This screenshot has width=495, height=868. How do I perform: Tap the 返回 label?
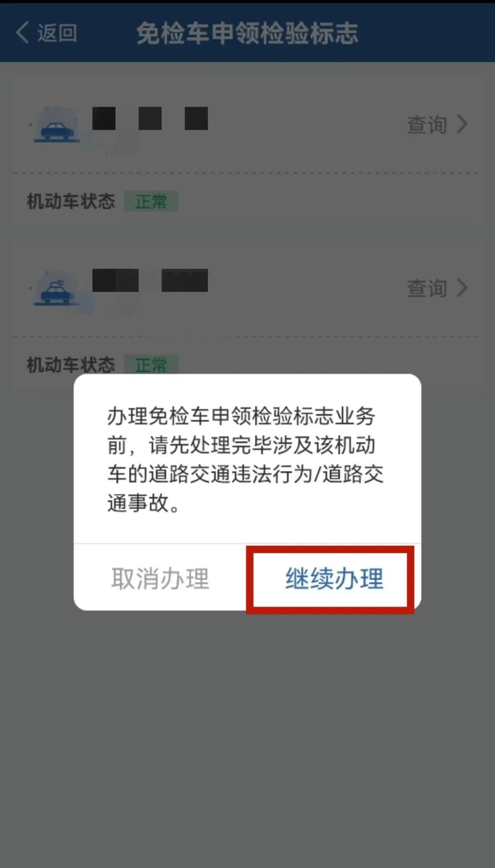coord(57,33)
